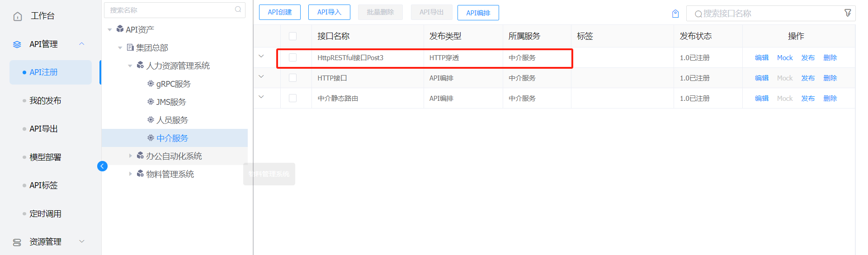Click the API资产 cube icon
The image size is (868, 255).
pos(120,29)
